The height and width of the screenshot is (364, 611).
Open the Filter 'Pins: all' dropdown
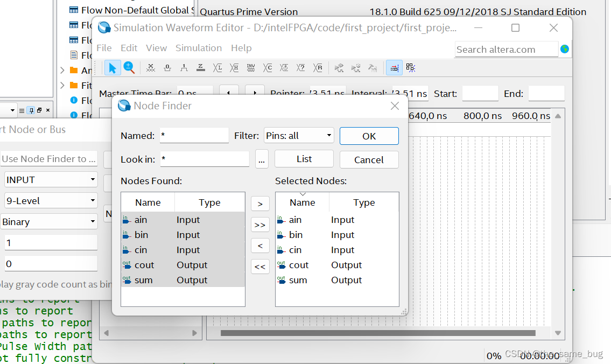click(299, 136)
